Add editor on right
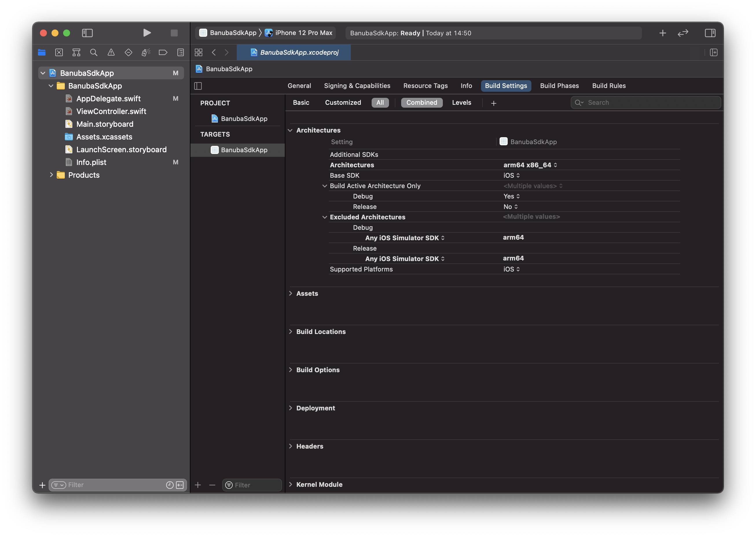Screen dimensions: 756x536 click(x=713, y=52)
